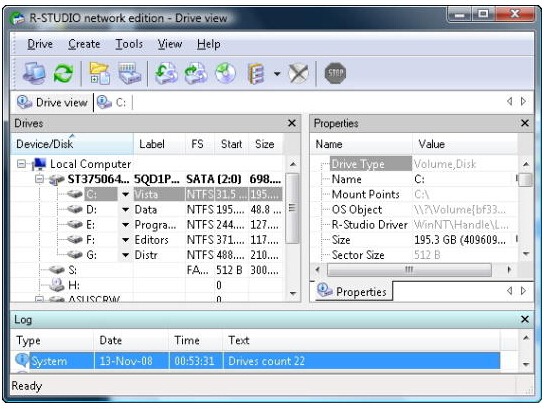Open the dropdown arrow on C: row

point(126,194)
